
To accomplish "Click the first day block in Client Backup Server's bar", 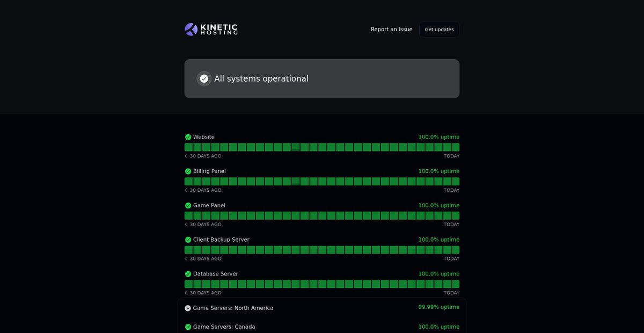I will pos(188,250).
